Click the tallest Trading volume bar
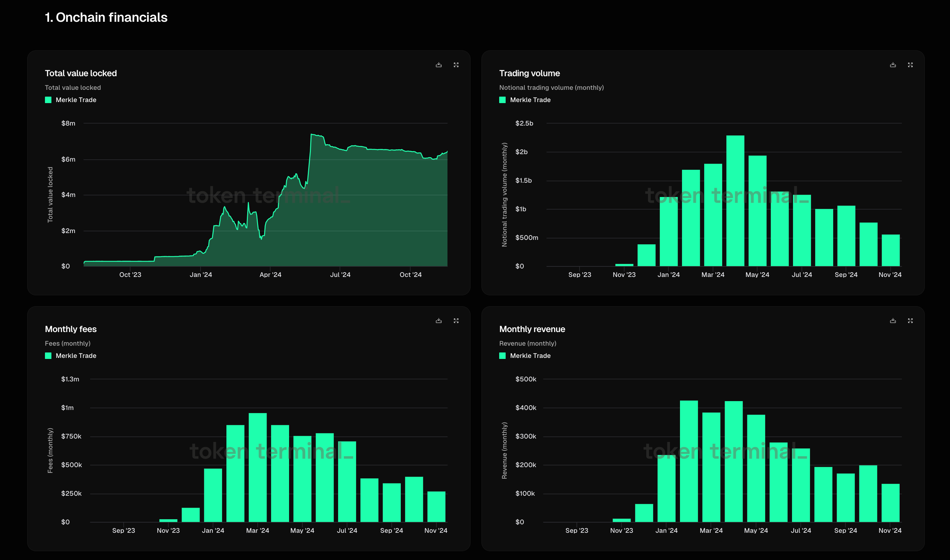950x560 pixels. (x=735, y=200)
